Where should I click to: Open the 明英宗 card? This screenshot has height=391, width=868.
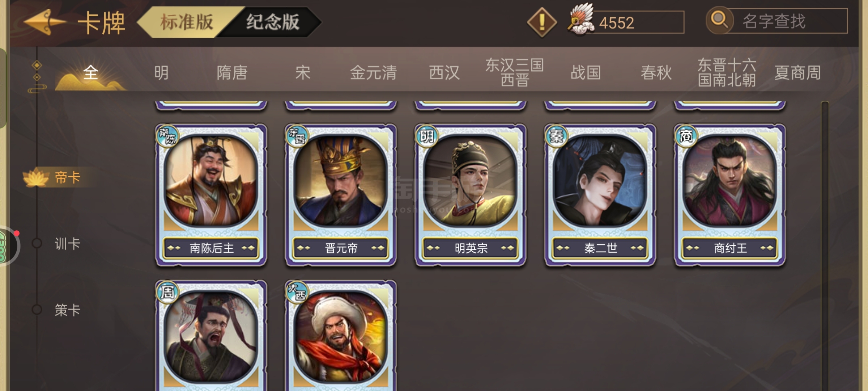471,195
